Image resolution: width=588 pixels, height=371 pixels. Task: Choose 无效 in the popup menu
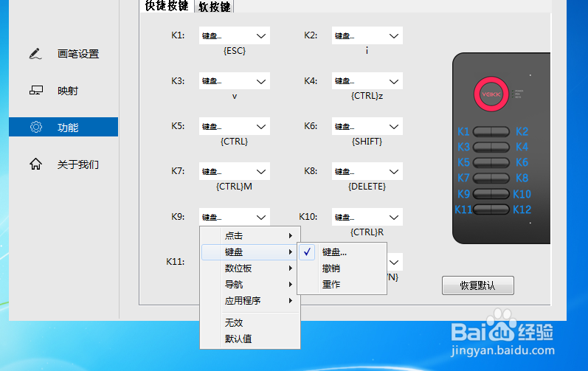[x=250, y=322]
